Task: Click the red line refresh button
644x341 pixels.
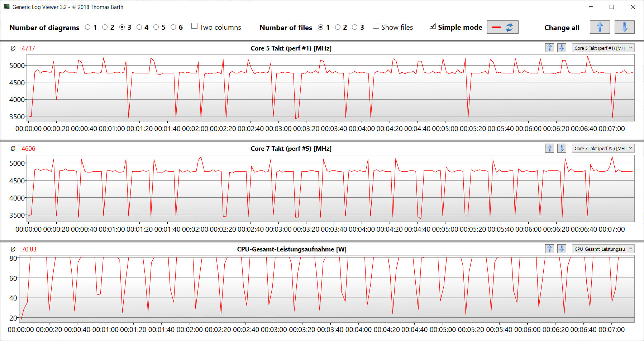Action: (502, 27)
